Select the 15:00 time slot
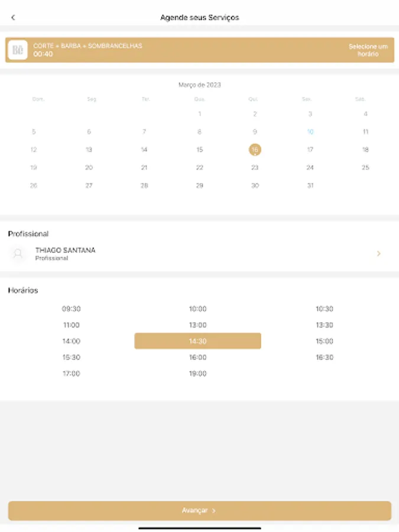The width and height of the screenshot is (399, 532). (x=325, y=341)
